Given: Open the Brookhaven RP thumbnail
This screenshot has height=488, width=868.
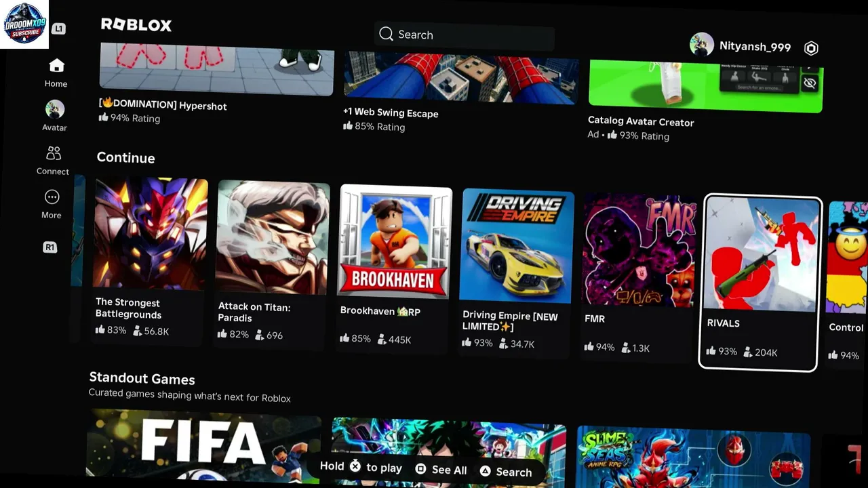Looking at the screenshot, I should coord(395,242).
